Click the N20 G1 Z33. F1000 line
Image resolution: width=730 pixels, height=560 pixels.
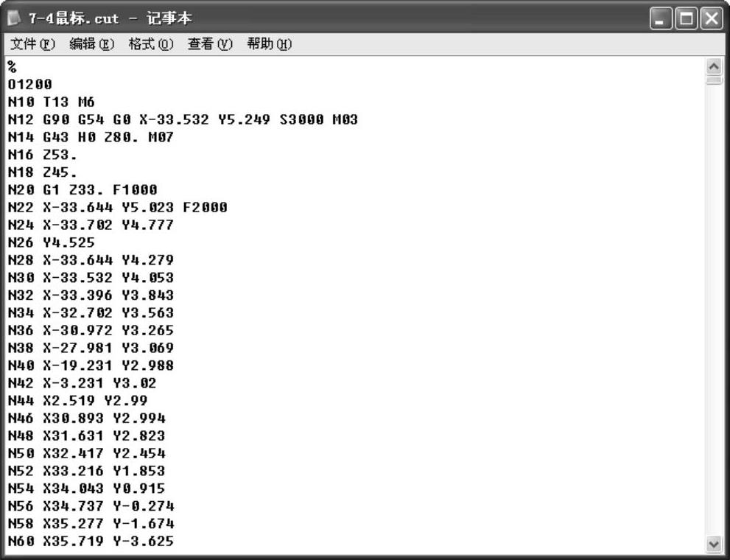pos(83,190)
